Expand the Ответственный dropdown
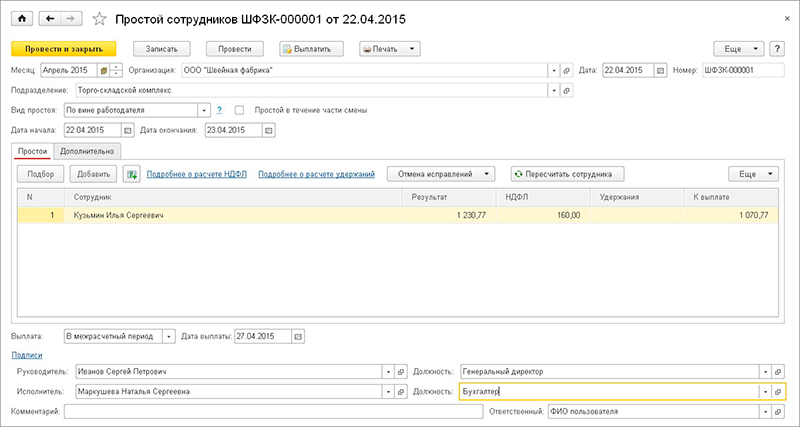Screen dimensions: 800x427 (x=765, y=411)
